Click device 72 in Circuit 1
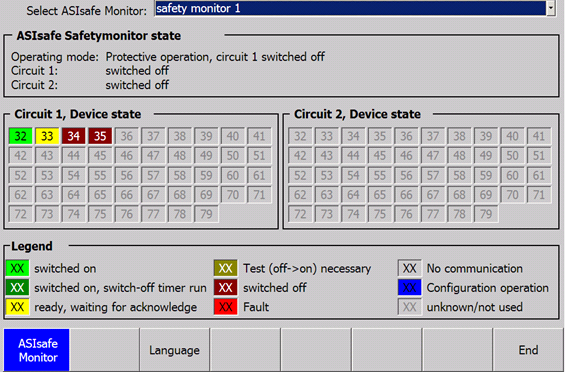Viewport: 565px width, 373px height. point(21,214)
